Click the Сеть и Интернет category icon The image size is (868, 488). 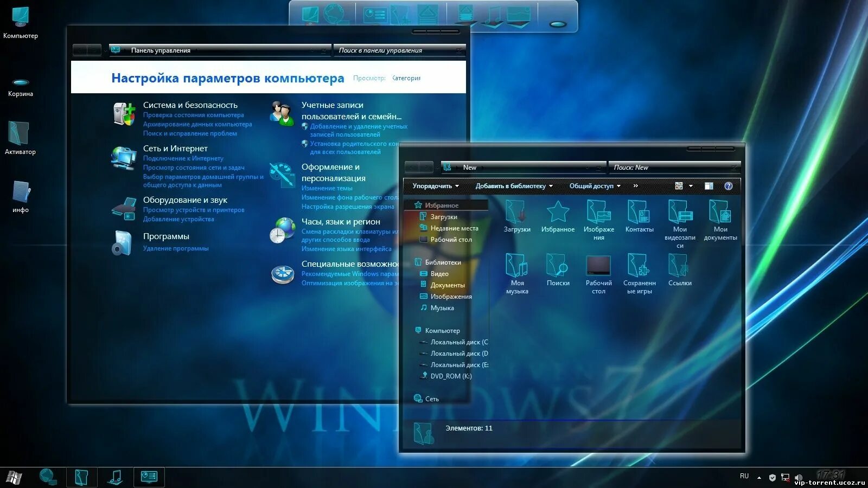(124, 158)
